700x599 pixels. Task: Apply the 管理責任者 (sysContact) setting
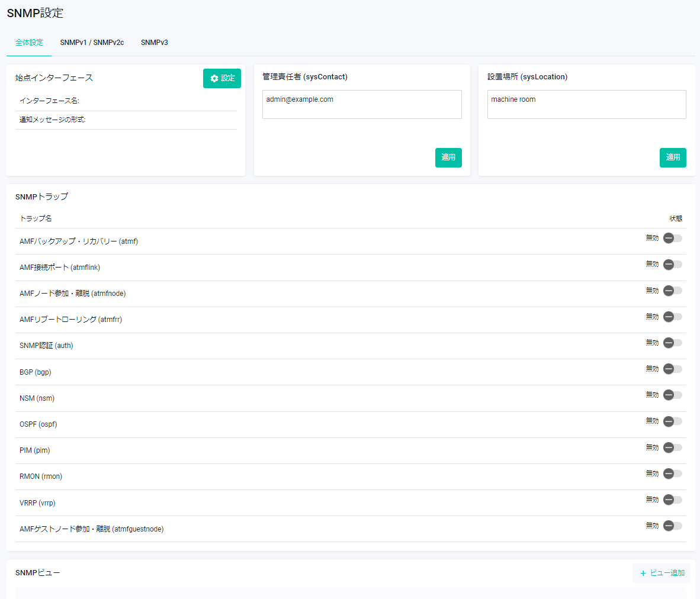point(448,157)
